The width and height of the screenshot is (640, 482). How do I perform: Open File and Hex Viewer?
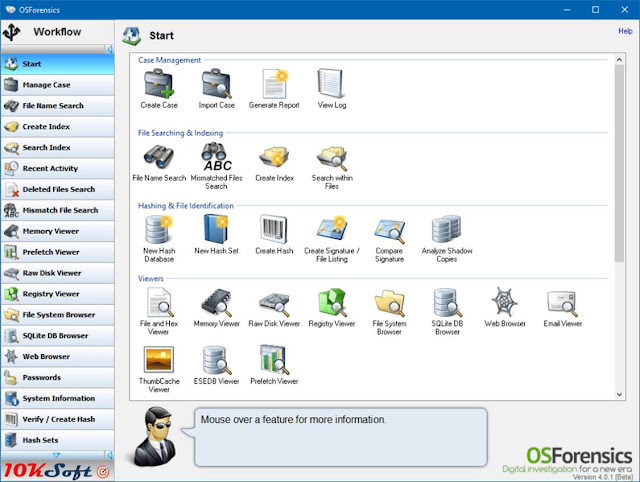point(159,302)
